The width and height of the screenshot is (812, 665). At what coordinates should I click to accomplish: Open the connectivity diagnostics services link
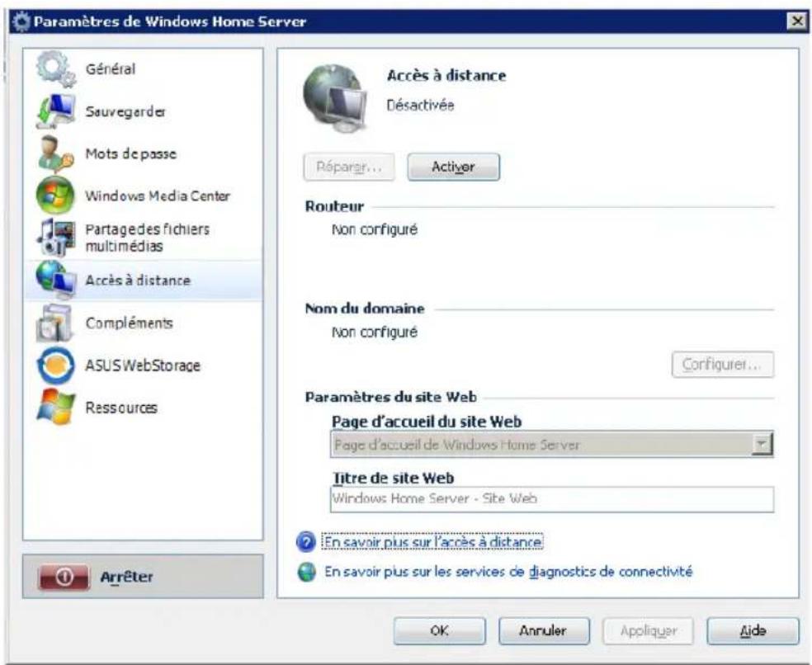(x=508, y=572)
